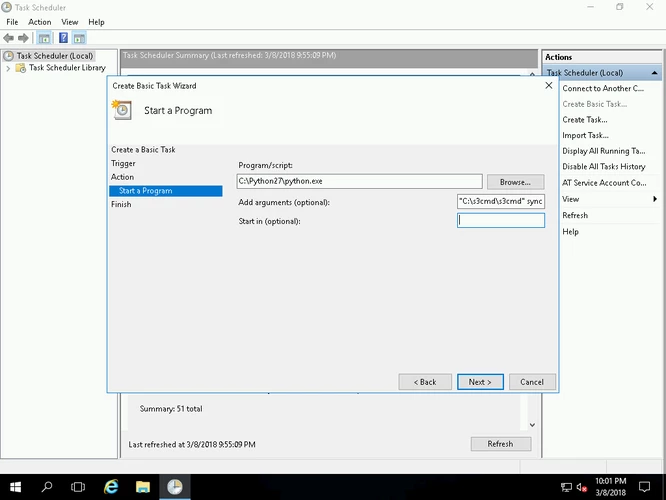
Task: Open taskbar Search
Action: pyautogui.click(x=47, y=487)
